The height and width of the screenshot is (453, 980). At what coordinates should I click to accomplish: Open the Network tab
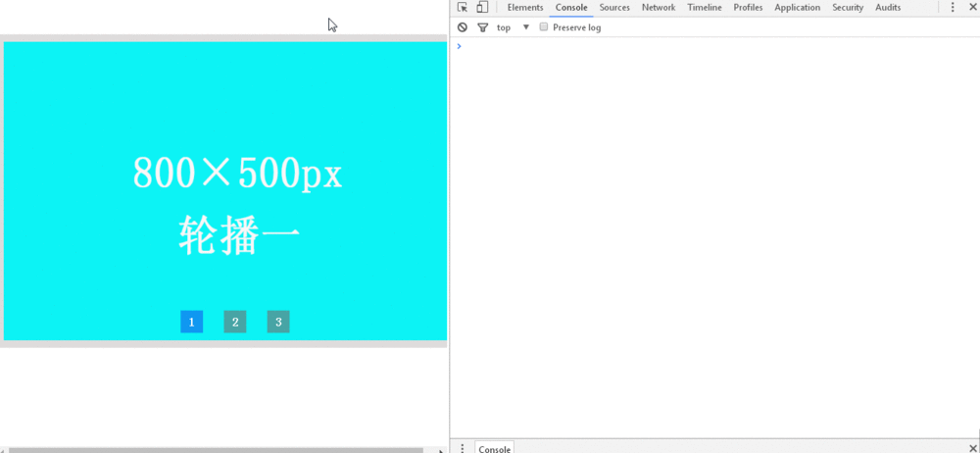(659, 8)
